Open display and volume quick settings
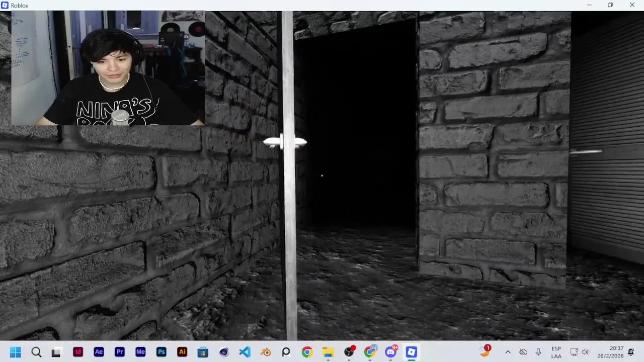This screenshot has width=644, height=362. (x=579, y=352)
